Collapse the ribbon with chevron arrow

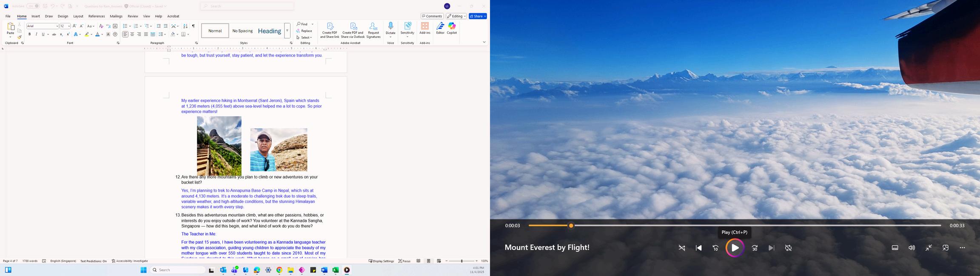[x=484, y=42]
